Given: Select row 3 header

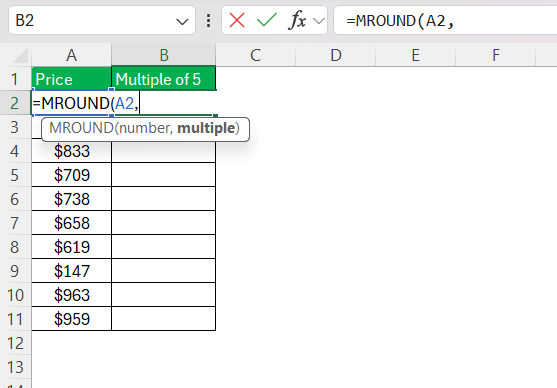Looking at the screenshot, I should coord(15,127).
